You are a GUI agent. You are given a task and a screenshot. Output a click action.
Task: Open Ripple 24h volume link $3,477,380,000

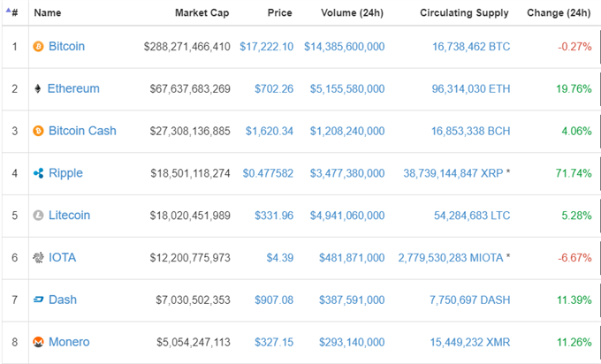pyautogui.click(x=347, y=173)
